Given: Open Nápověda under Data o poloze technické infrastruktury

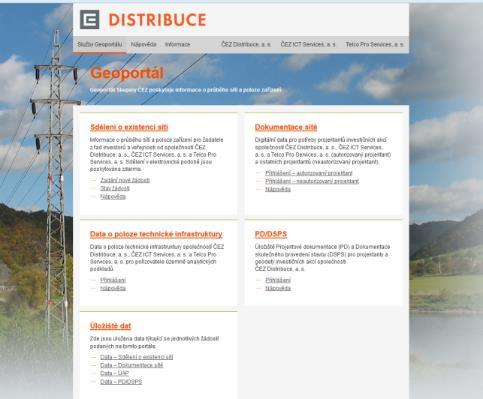Looking at the screenshot, I should click(x=113, y=288).
